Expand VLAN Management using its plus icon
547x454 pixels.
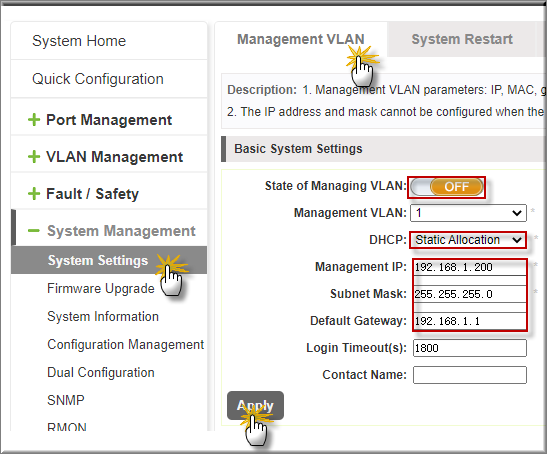pyautogui.click(x=34, y=157)
